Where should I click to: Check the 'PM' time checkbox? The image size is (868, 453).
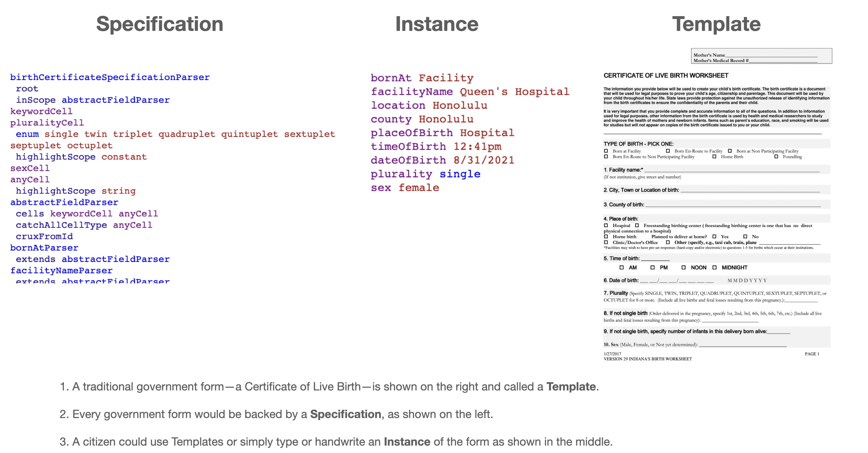click(x=652, y=267)
